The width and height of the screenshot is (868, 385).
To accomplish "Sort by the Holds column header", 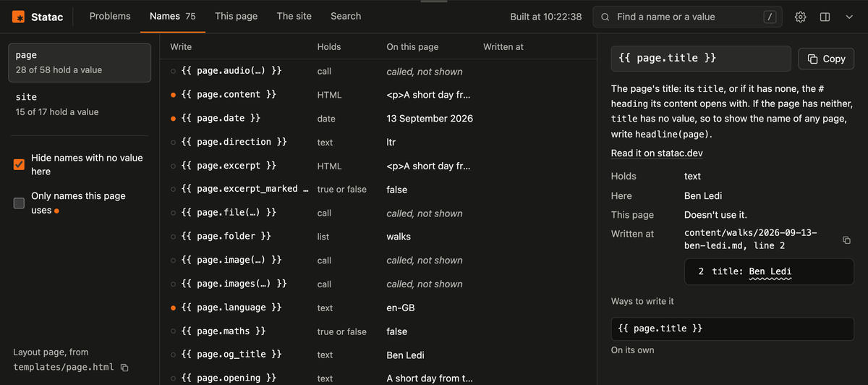I will [x=329, y=46].
